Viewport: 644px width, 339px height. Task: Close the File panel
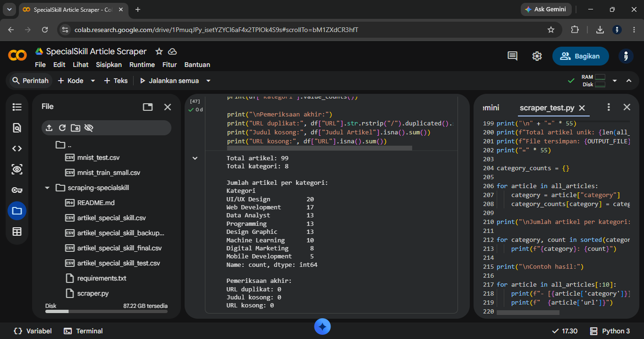click(x=168, y=107)
